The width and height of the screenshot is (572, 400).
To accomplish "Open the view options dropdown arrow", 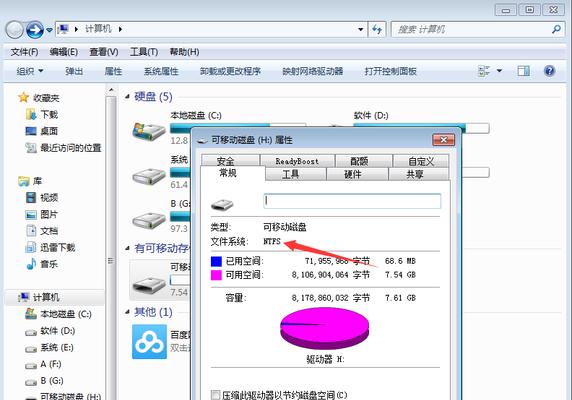I will [499, 71].
